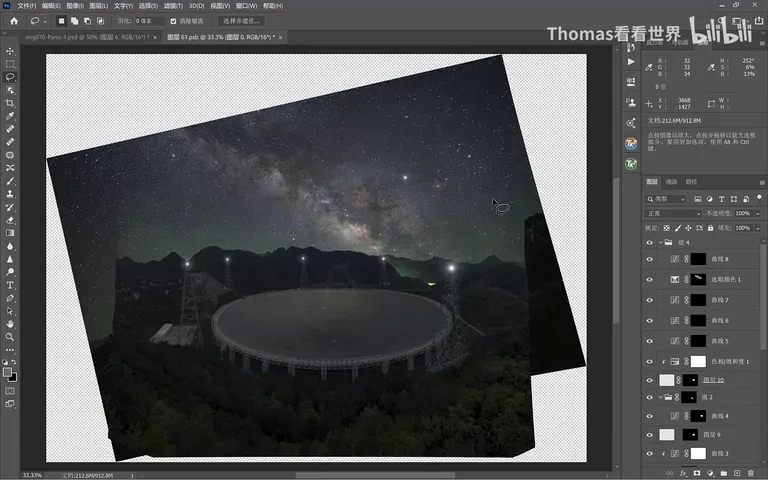
Task: Open the layer filter 类型 dropdown
Action: 665,199
